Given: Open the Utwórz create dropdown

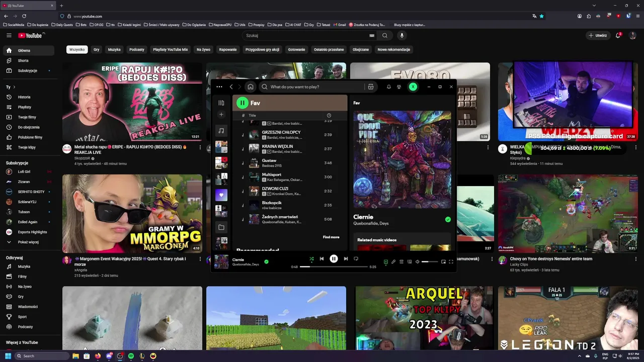Looking at the screenshot, I should point(598,35).
